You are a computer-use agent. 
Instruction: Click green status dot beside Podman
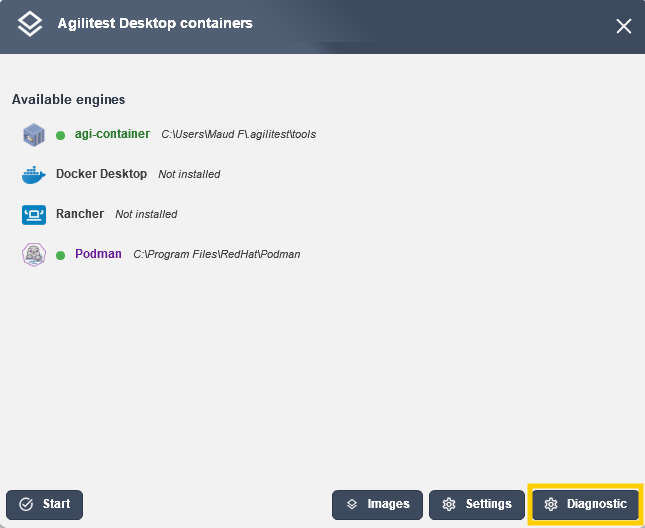coord(60,255)
